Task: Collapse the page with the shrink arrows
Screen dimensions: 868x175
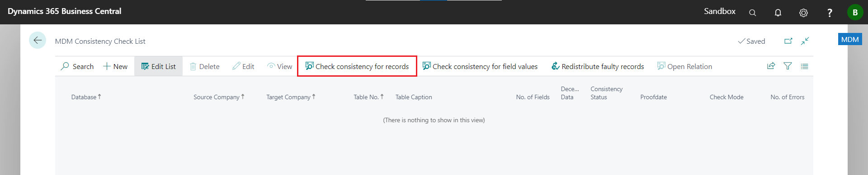Action: point(805,41)
